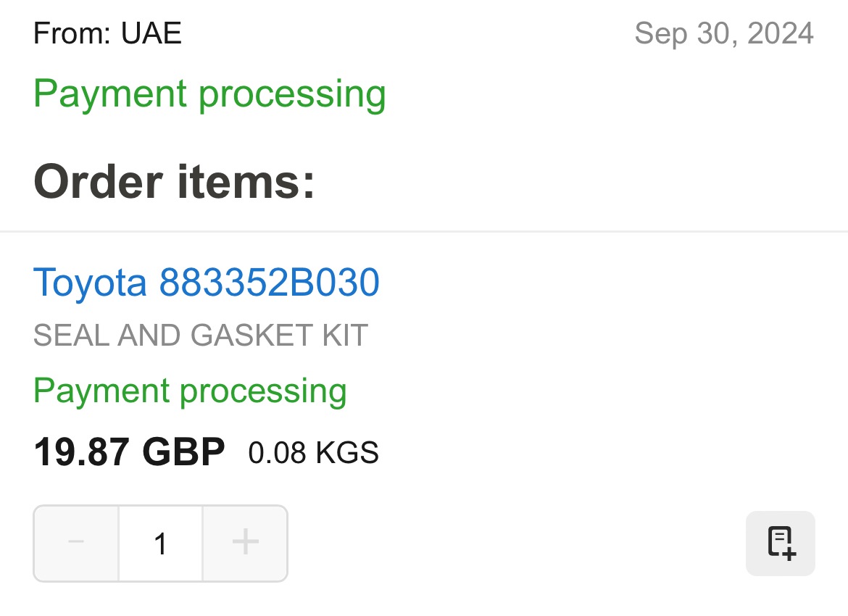Click the 19.87 GBP price
Image resolution: width=848 pixels, height=616 pixels.
click(x=129, y=451)
